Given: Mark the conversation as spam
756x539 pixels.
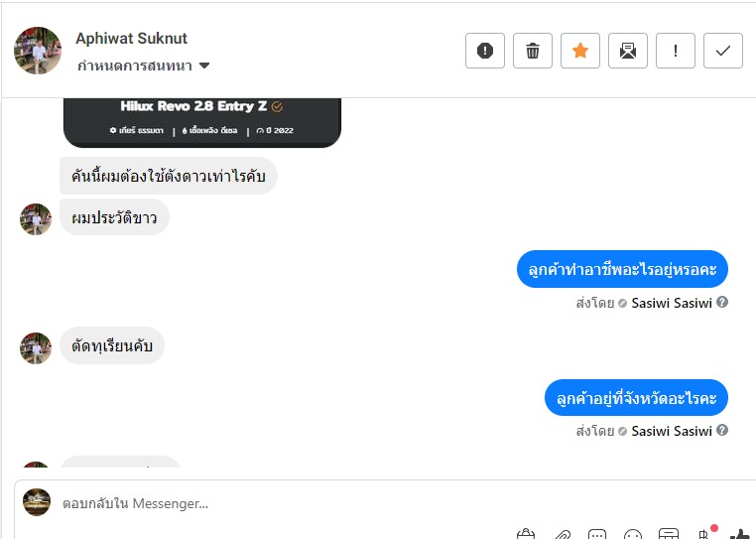Looking at the screenshot, I should coord(485,51).
